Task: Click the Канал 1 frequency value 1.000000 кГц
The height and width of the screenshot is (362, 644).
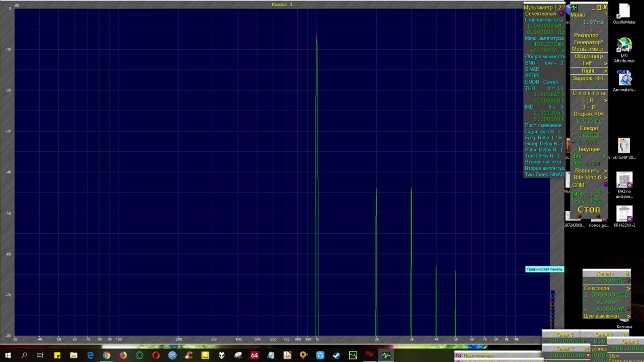Action: (x=606, y=295)
